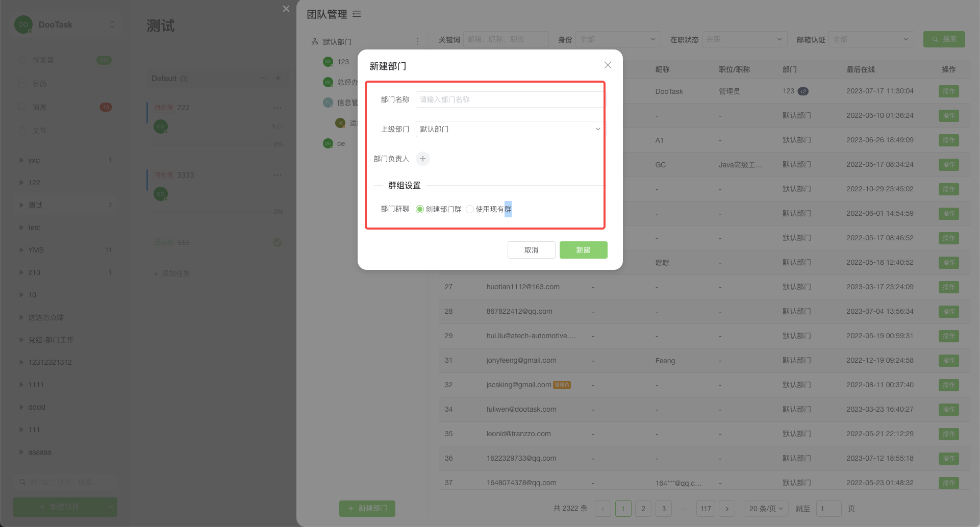Open the 在职状态 filter dropdown
The image size is (980, 527).
tap(743, 39)
